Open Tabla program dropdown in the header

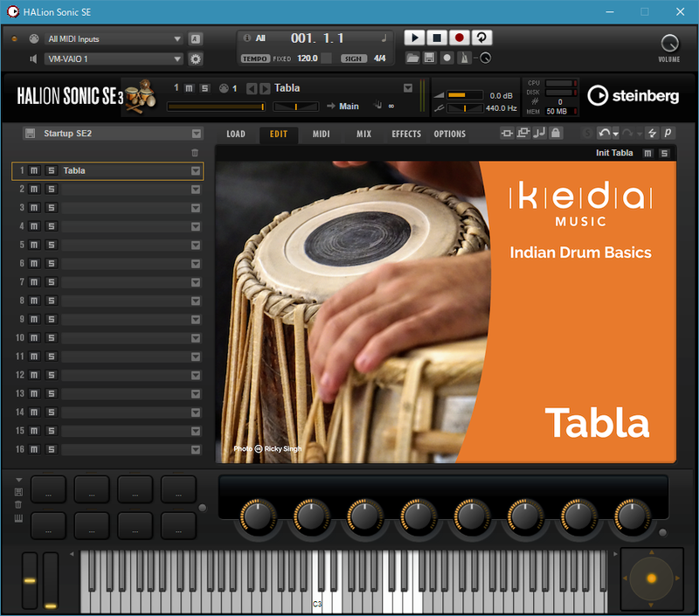coord(408,88)
